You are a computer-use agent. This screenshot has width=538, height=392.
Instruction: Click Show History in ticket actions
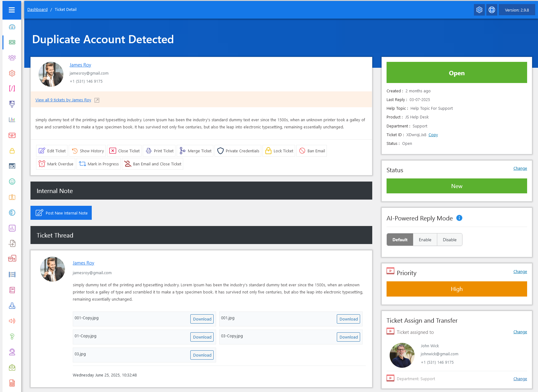(x=87, y=151)
